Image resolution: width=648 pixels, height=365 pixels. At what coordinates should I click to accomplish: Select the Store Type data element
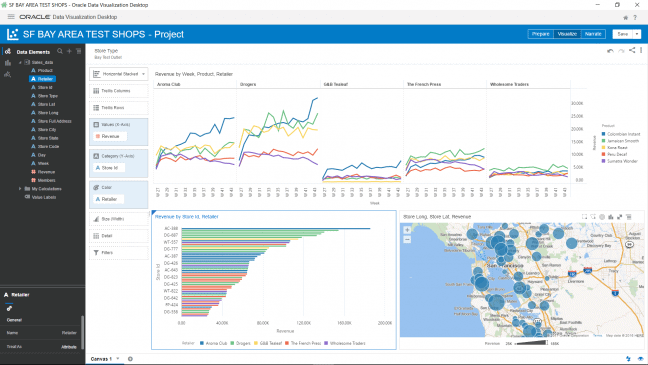coord(48,96)
